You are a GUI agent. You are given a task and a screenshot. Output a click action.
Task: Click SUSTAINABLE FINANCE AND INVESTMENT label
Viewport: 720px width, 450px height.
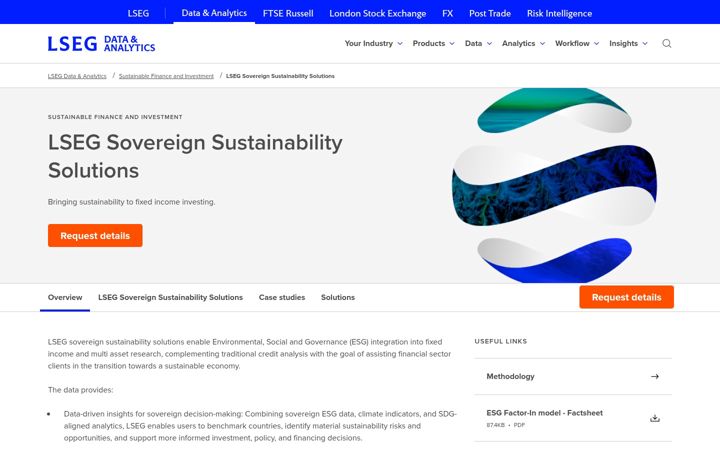tap(115, 117)
